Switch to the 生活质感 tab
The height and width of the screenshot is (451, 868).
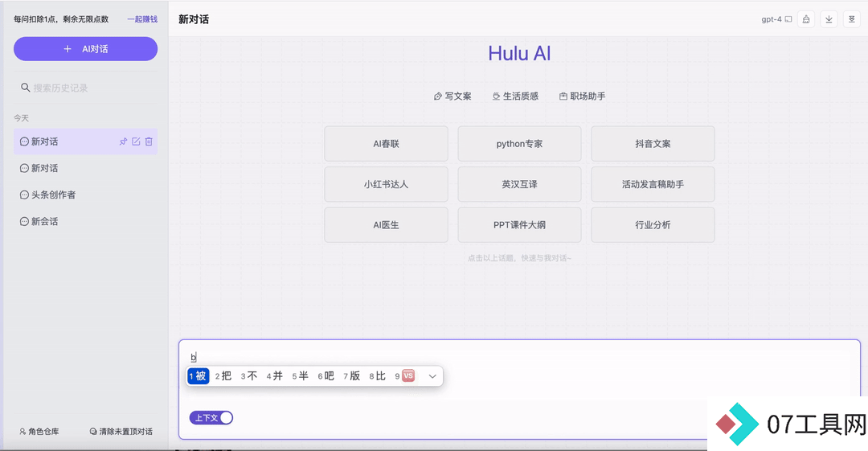tap(515, 96)
